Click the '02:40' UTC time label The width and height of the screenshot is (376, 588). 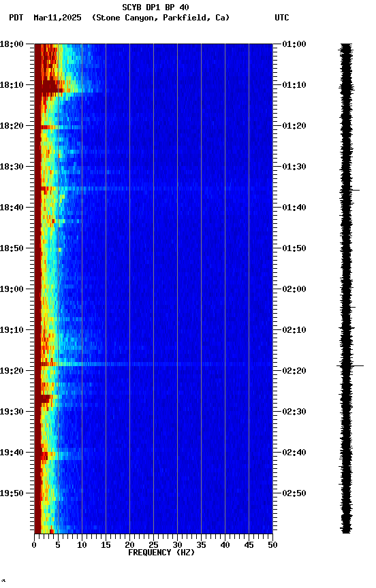294,453
